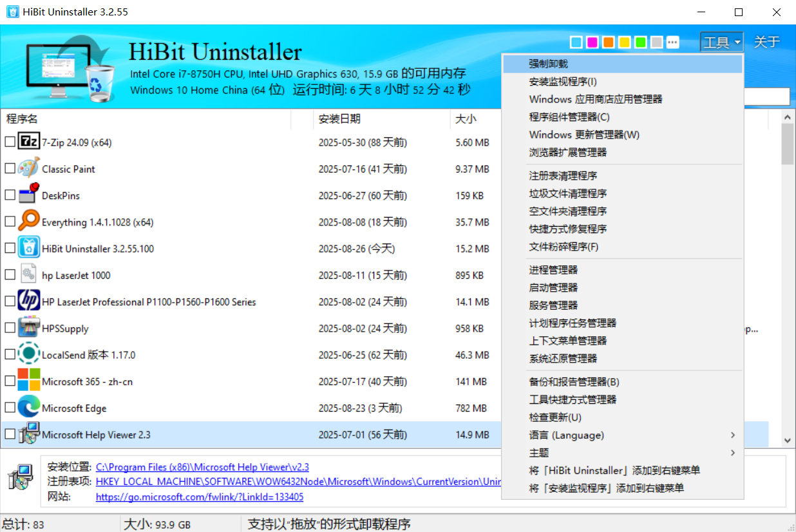
Task: Choose 强制卸载 from the menu
Action: click(622, 64)
